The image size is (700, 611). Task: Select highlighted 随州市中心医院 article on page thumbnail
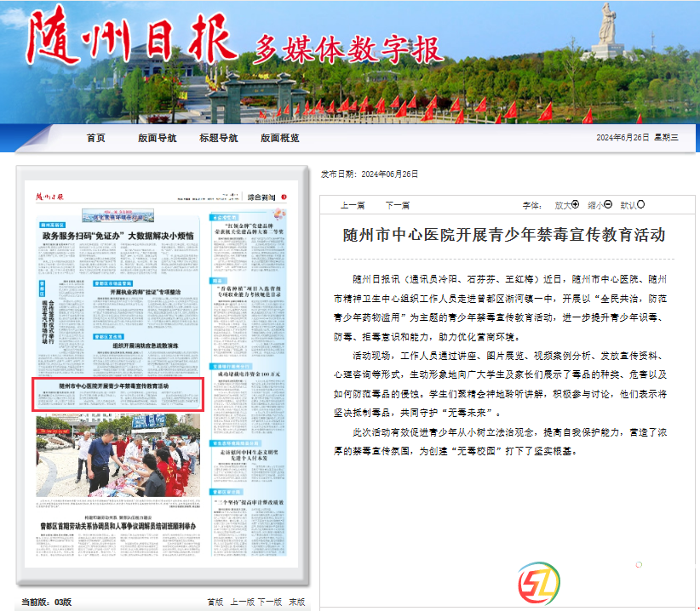pyautogui.click(x=118, y=394)
